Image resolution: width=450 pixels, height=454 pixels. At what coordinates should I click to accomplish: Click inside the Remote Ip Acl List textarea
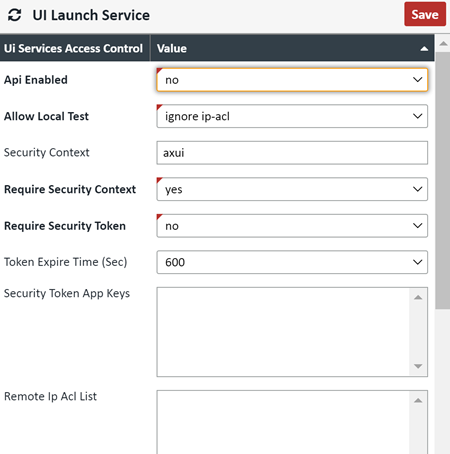[x=283, y=422]
